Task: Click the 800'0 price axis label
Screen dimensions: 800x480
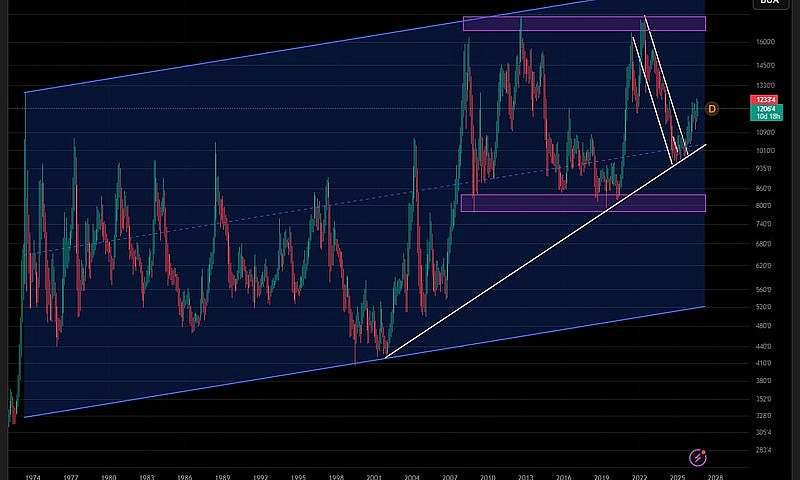Action: pos(764,206)
